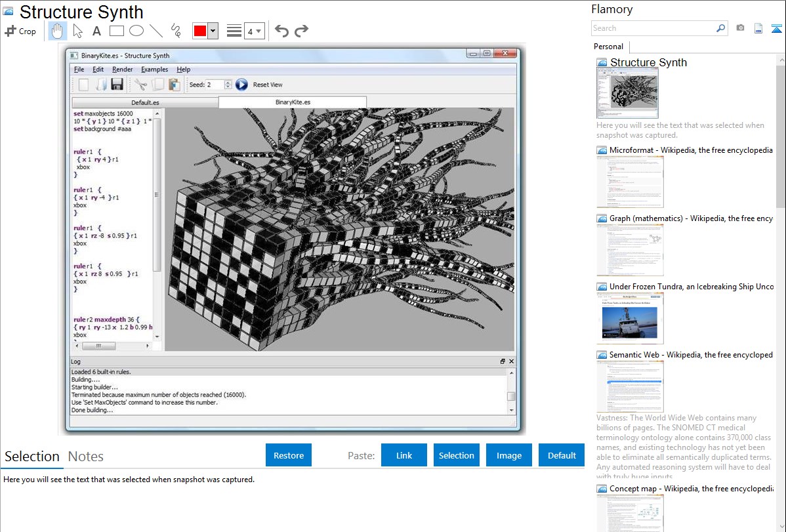Click the blue Render play button

click(x=241, y=85)
